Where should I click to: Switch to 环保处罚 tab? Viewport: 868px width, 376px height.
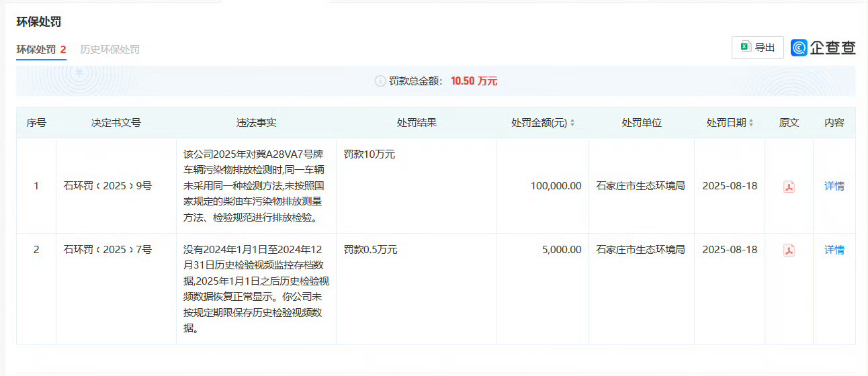[41, 49]
